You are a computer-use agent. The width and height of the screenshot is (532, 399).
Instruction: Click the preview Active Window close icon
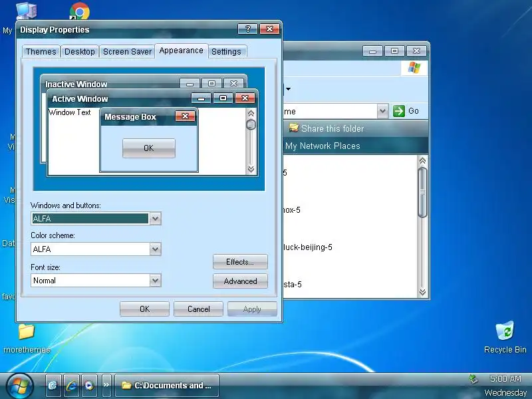(245, 98)
